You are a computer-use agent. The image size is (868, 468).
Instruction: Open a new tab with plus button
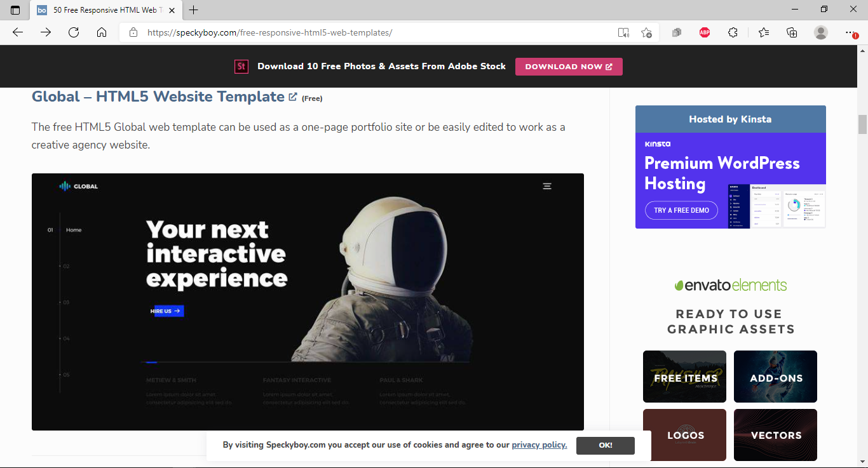click(194, 10)
